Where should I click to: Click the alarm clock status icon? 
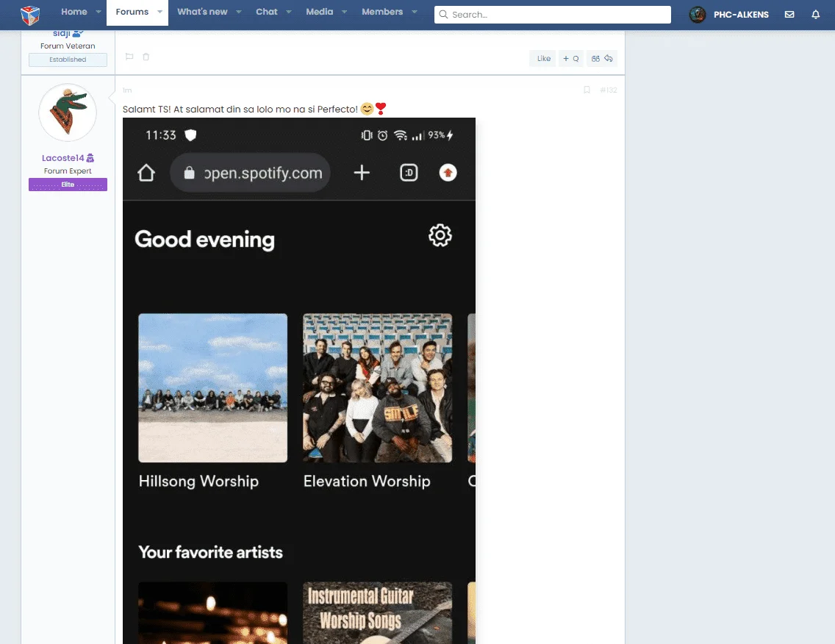[x=382, y=135]
